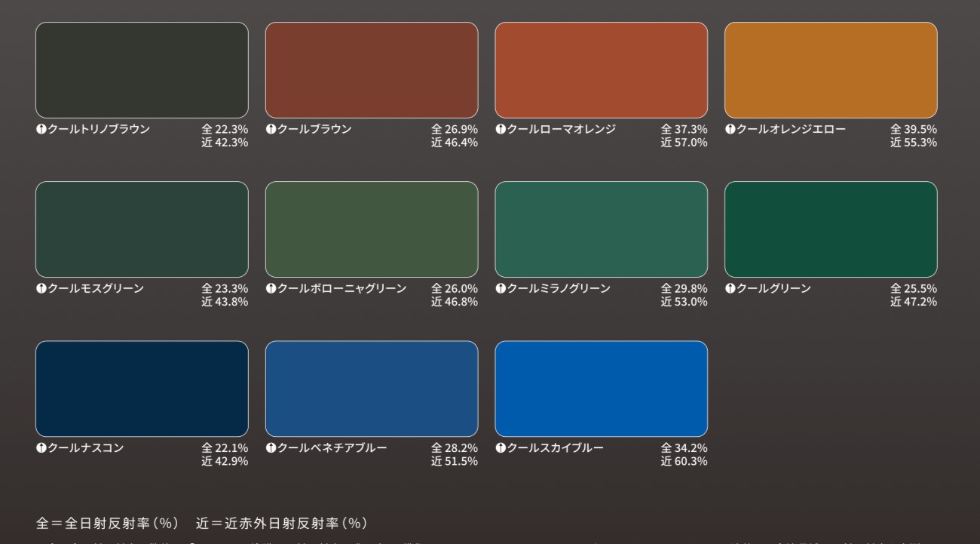Select the クールスカイブルー bright blue swatch

tap(601, 389)
